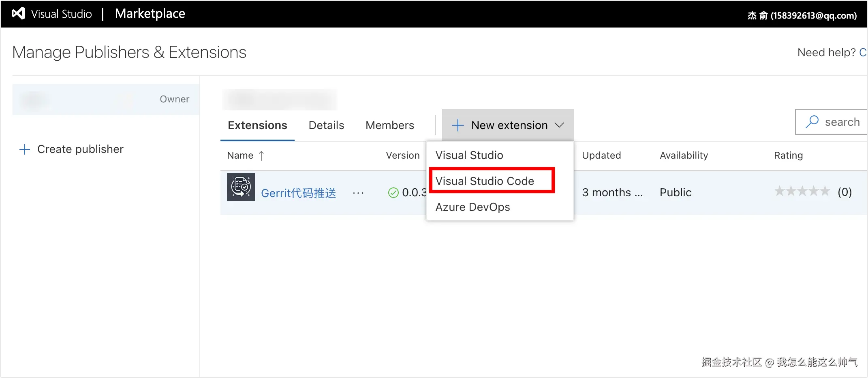
Task: Go to Marketplace home in header
Action: coord(150,14)
